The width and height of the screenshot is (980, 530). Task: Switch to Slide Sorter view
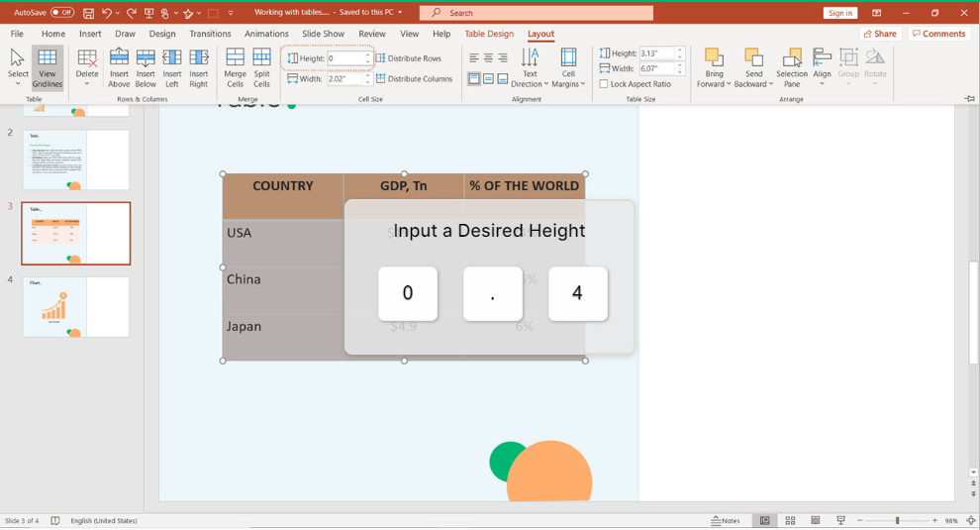pyautogui.click(x=790, y=521)
